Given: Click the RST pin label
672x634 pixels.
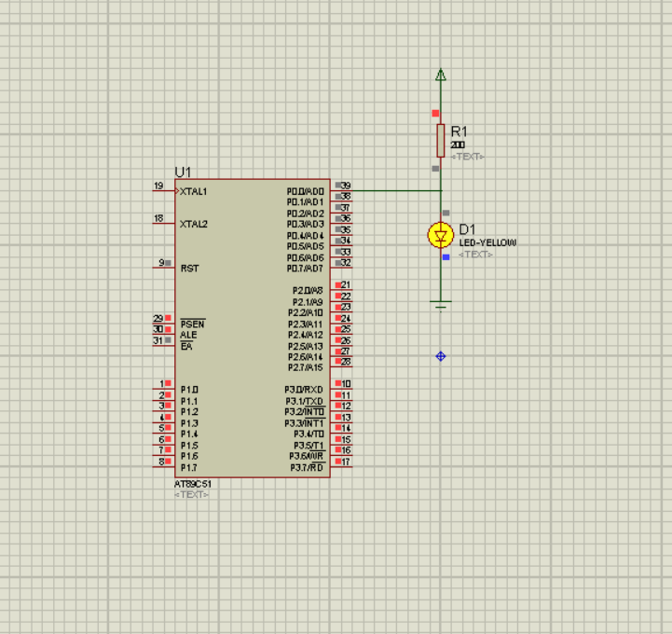Looking at the screenshot, I should pos(190,269).
